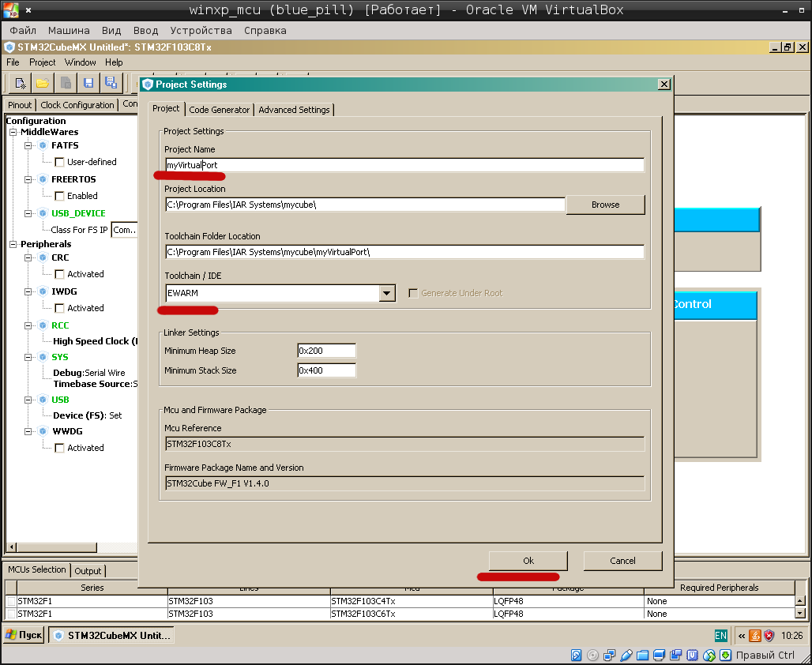
Task: Open the Windows Пуск start button
Action: [24, 635]
